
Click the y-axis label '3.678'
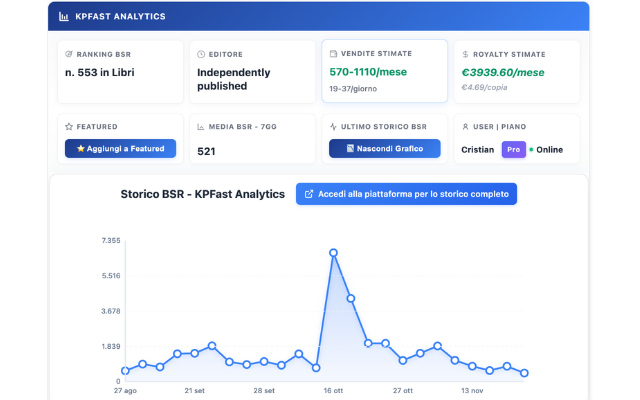(x=111, y=311)
